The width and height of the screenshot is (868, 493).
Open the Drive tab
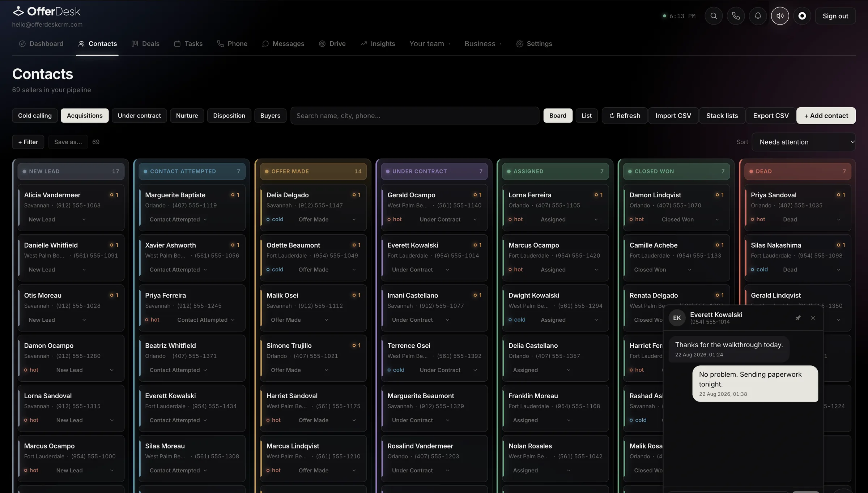(x=332, y=44)
